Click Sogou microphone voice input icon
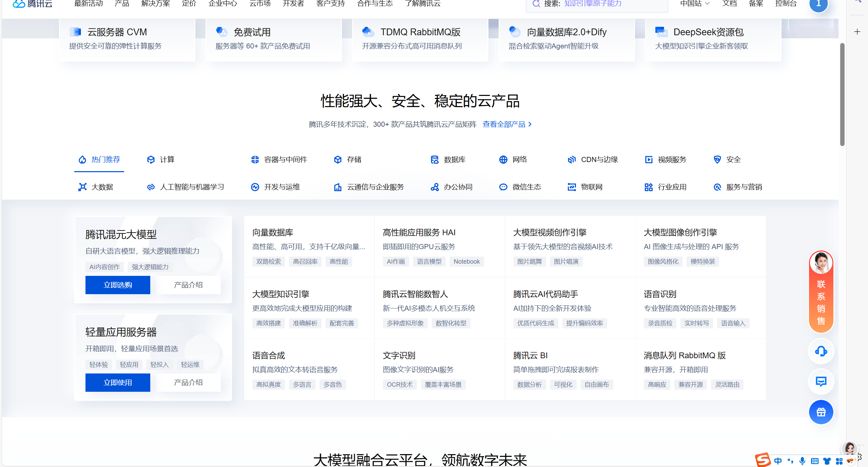This screenshot has width=868, height=467. [x=802, y=461]
